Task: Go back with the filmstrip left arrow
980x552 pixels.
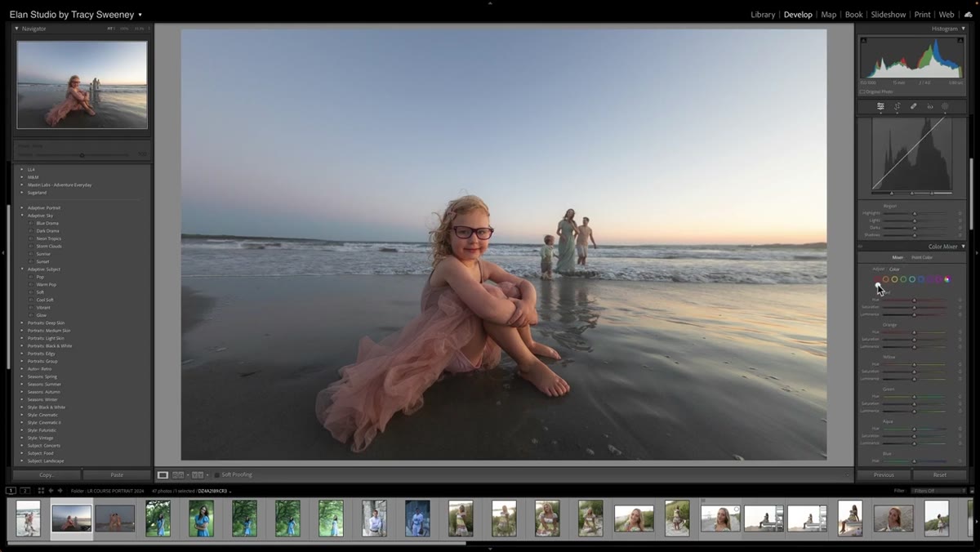Action: click(x=51, y=491)
